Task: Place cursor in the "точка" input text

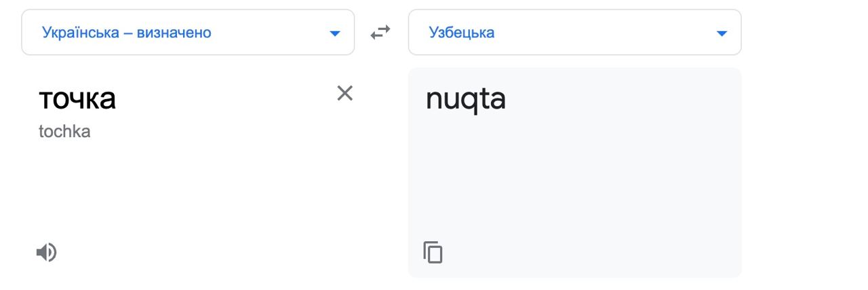Action: (77, 98)
